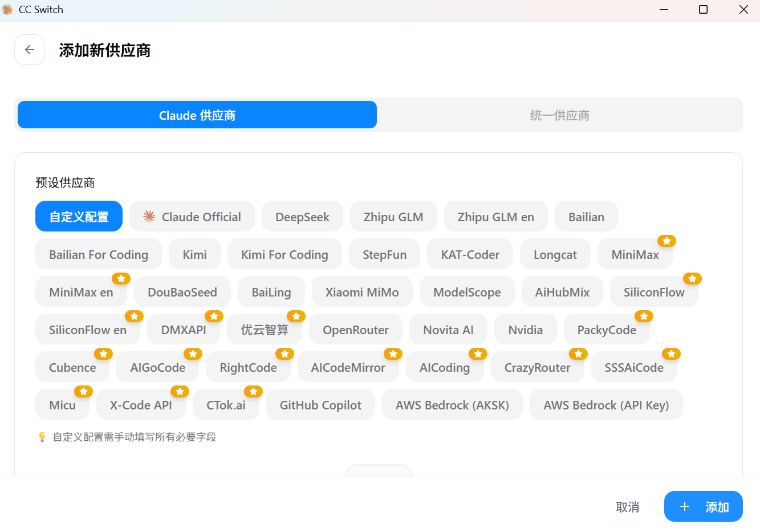Click the star badge on SiliconFlow preset

coord(692,278)
